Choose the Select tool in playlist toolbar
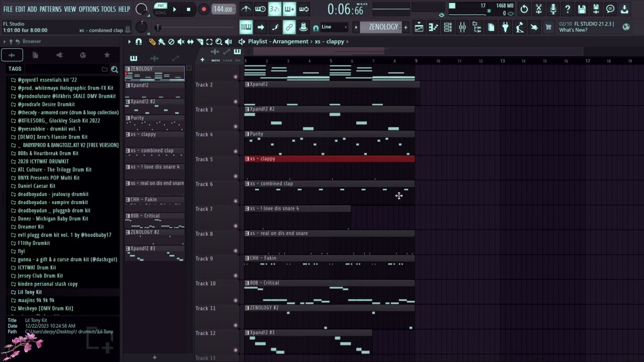Screen dimensions: 644x362 [209, 42]
